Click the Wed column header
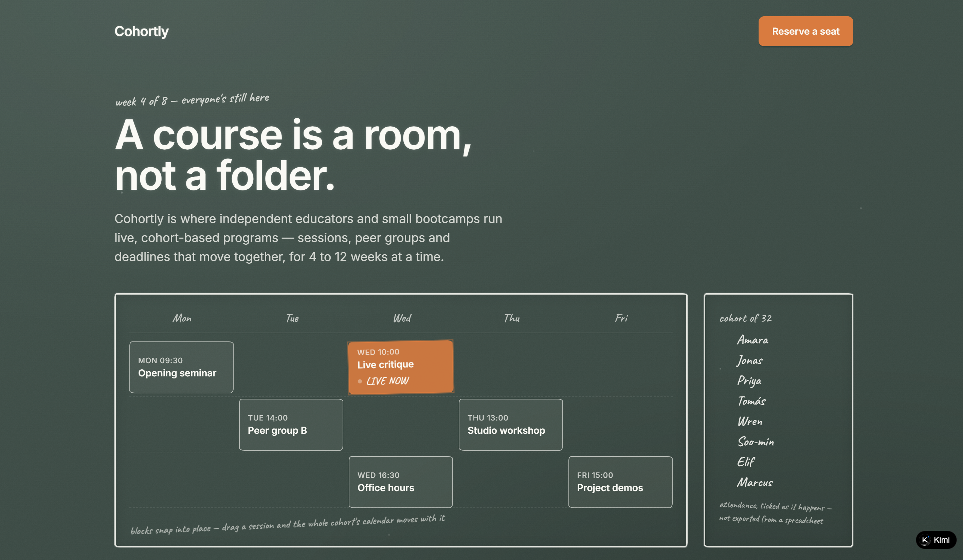 [x=402, y=318]
